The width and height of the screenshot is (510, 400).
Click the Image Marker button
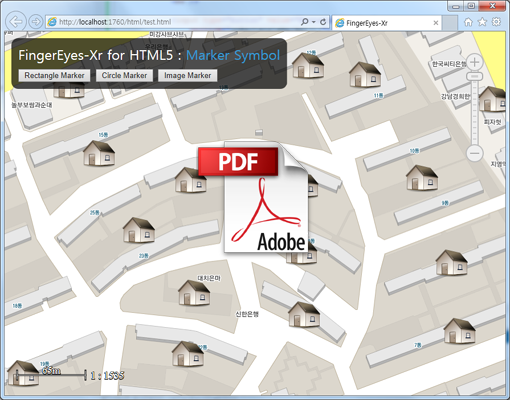click(x=188, y=75)
